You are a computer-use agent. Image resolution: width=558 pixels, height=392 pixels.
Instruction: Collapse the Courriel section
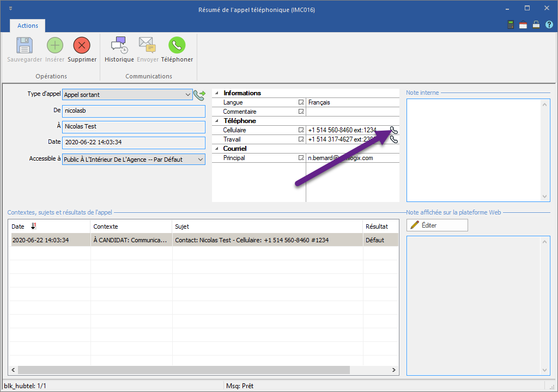tap(217, 148)
